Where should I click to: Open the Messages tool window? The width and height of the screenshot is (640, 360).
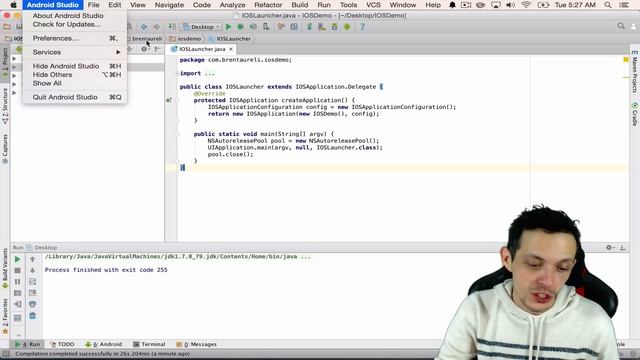tap(196, 344)
